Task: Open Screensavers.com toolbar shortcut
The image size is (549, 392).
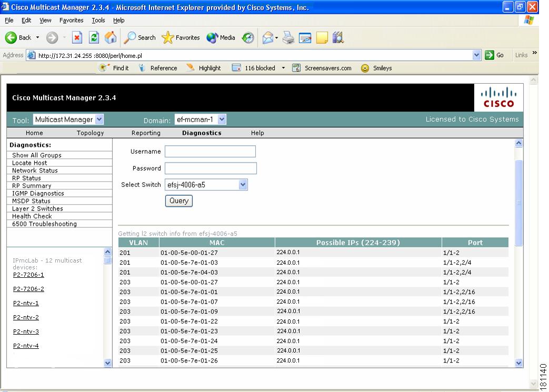Action: click(x=322, y=68)
